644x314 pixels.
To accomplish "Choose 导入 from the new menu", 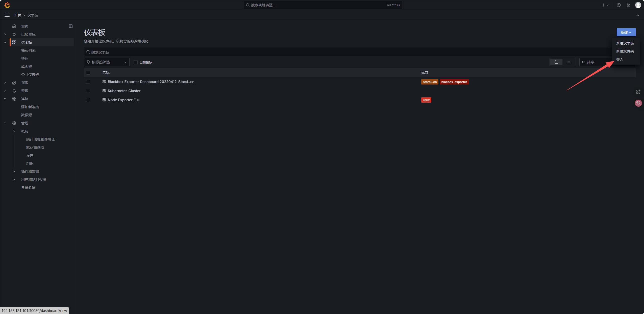I will [x=620, y=59].
